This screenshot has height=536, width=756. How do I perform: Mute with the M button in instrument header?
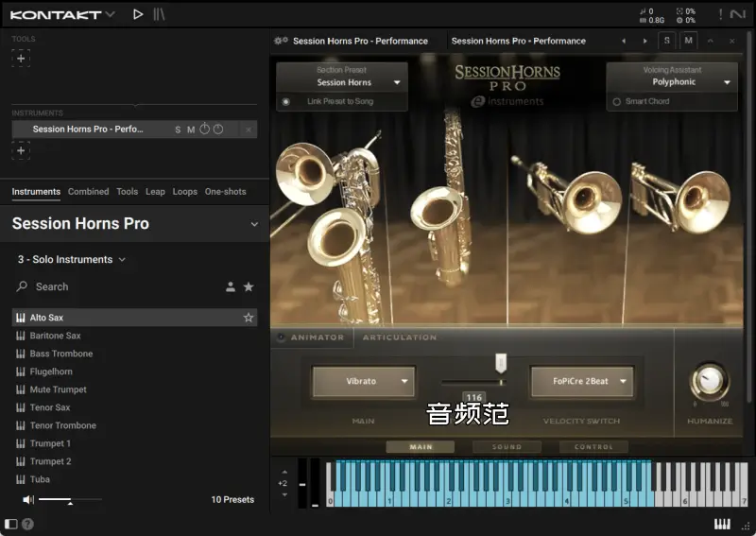689,41
